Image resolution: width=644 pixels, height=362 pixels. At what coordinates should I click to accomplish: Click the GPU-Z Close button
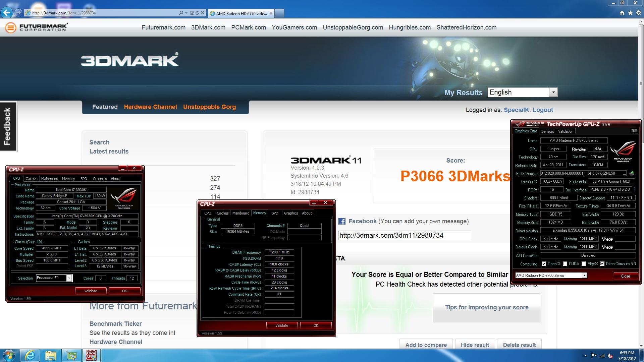pyautogui.click(x=626, y=276)
